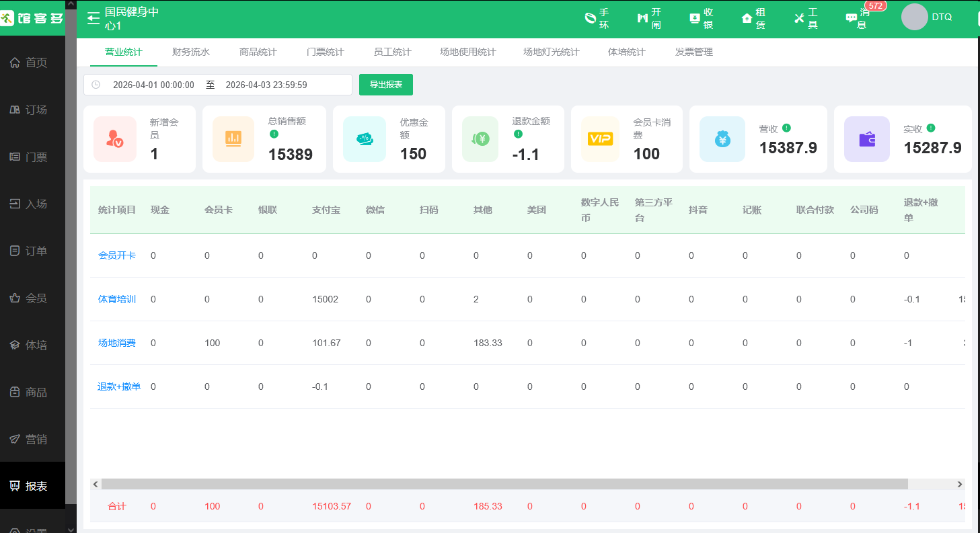This screenshot has height=533, width=980.
Task: Open the 场地消费 row link
Action: pos(117,343)
